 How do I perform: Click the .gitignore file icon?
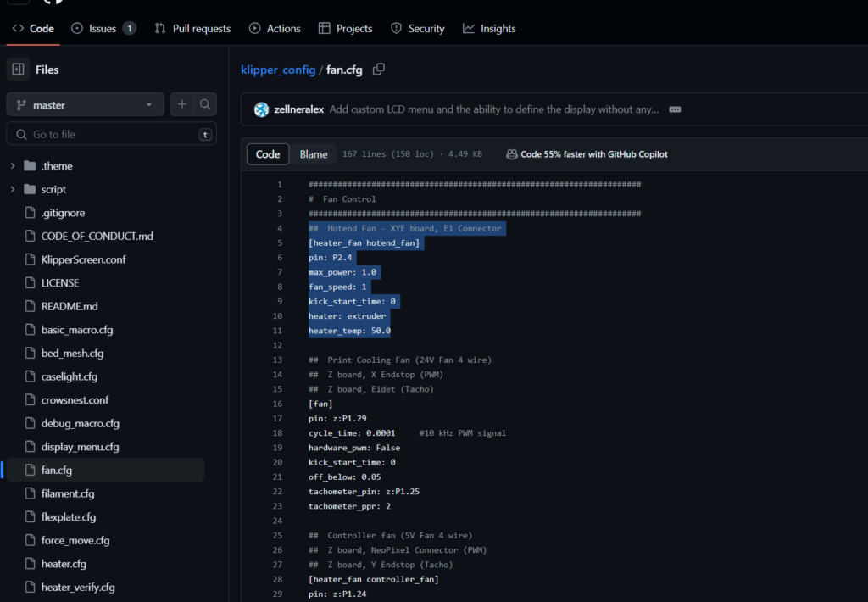(x=30, y=212)
